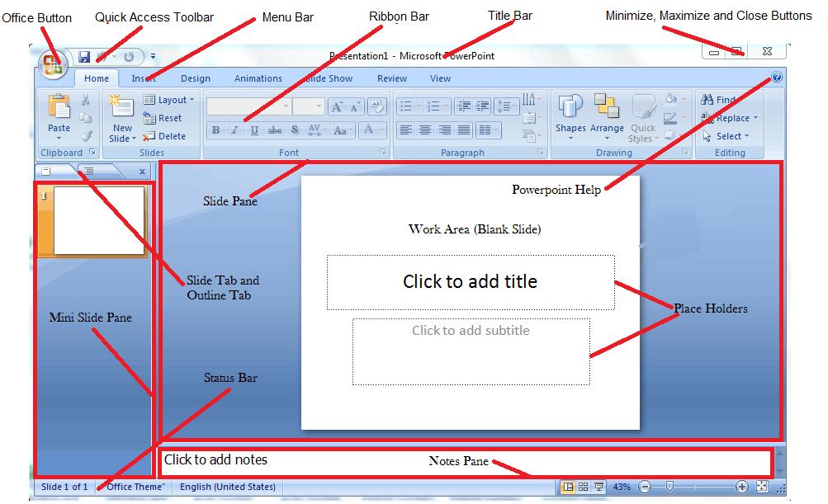Open the round Office Button menu
The height and width of the screenshot is (504, 828).
(x=53, y=65)
